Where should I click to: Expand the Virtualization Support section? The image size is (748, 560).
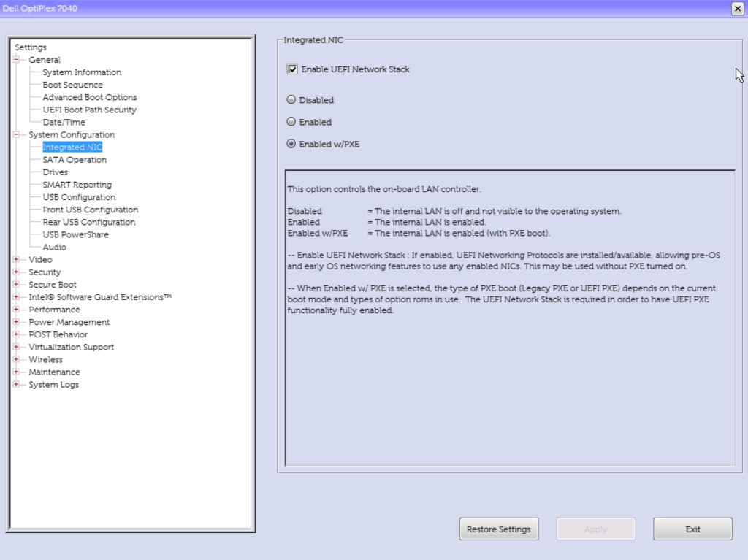pyautogui.click(x=16, y=347)
